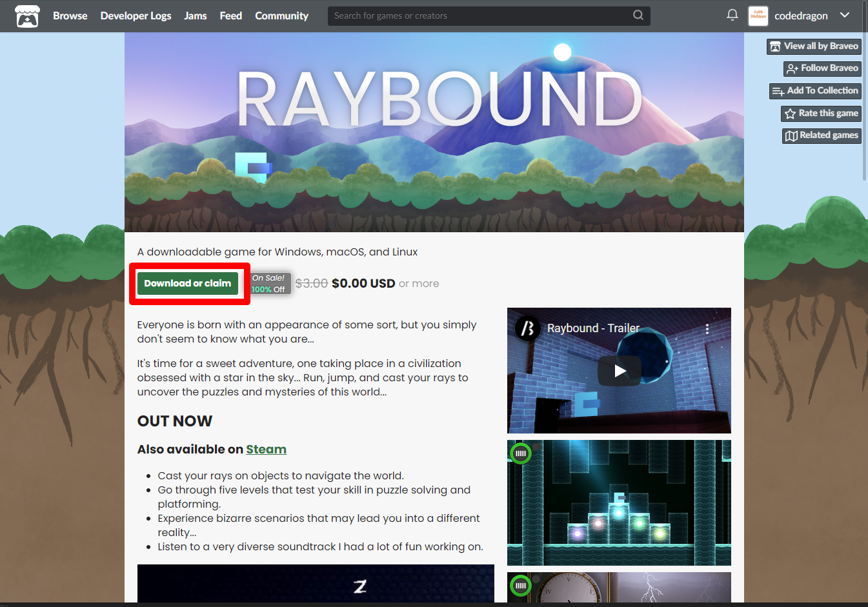868x607 pixels.
Task: Expand the account dropdown chevron
Action: coord(845,15)
